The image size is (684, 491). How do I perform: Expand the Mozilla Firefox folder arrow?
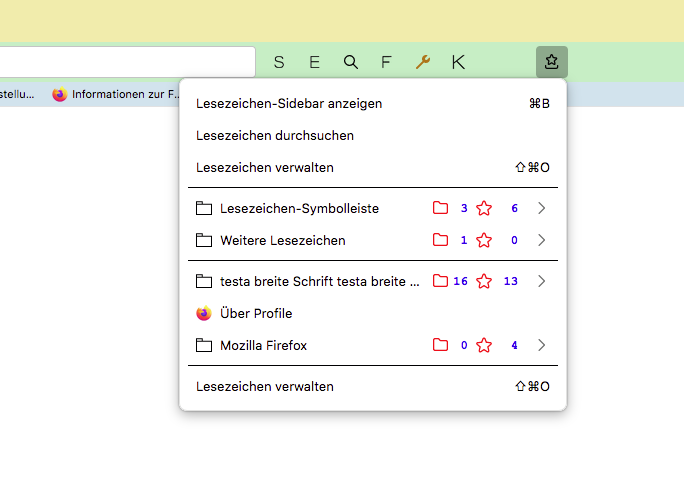542,345
